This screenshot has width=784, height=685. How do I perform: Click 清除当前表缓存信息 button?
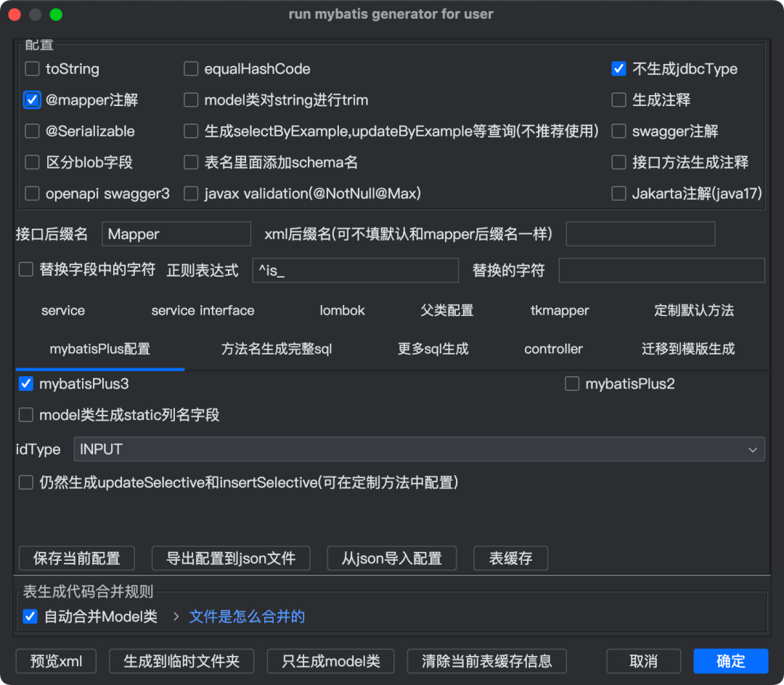pos(486,661)
